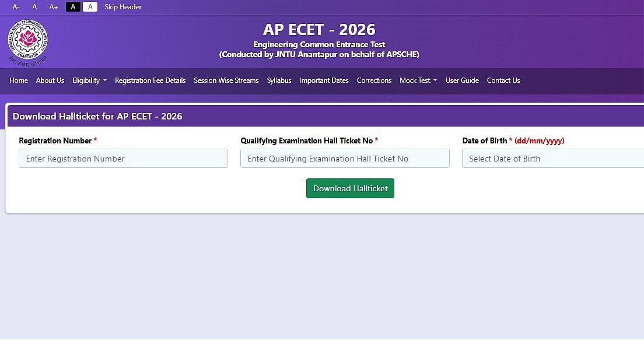Viewport: 644px width, 362px height.
Task: Open Session Wise Streams page
Action: (x=226, y=80)
